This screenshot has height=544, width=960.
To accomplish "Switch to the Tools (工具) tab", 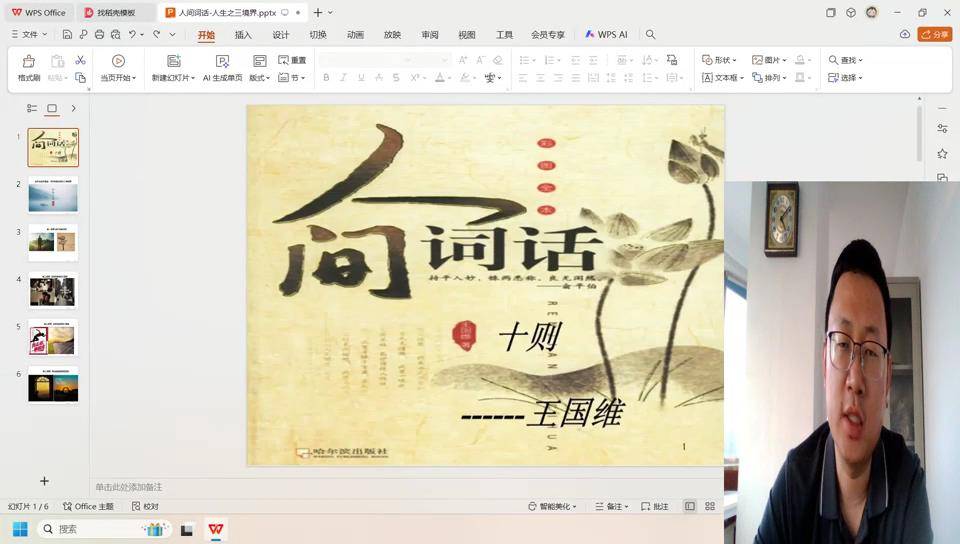I will click(504, 35).
